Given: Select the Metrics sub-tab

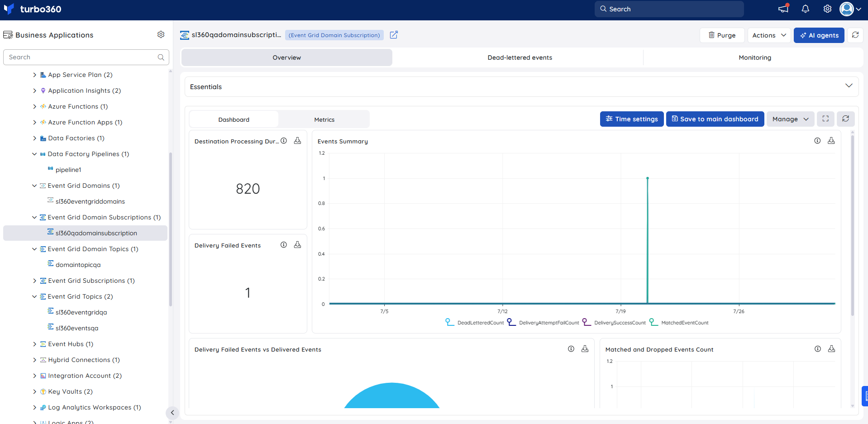Looking at the screenshot, I should point(324,119).
